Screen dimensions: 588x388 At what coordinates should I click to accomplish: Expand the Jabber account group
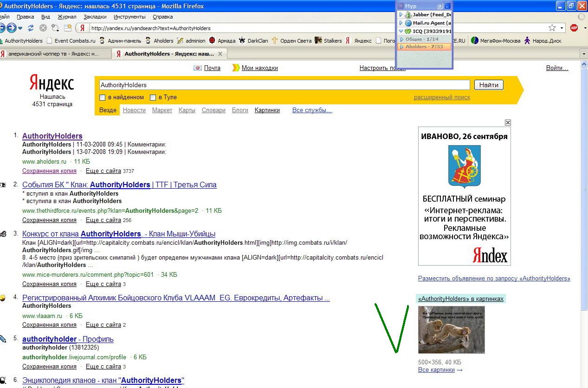pyautogui.click(x=401, y=15)
